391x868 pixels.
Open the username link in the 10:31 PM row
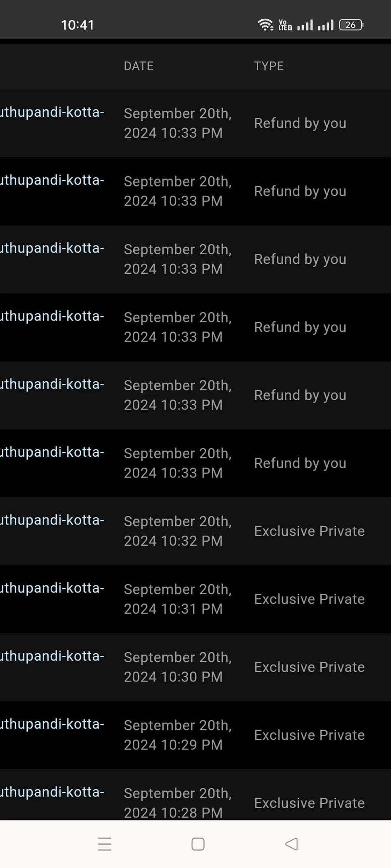(52, 588)
